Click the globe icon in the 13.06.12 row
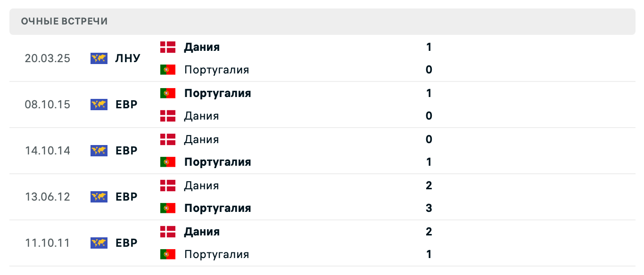This screenshot has height=275, width=644. coord(98,197)
